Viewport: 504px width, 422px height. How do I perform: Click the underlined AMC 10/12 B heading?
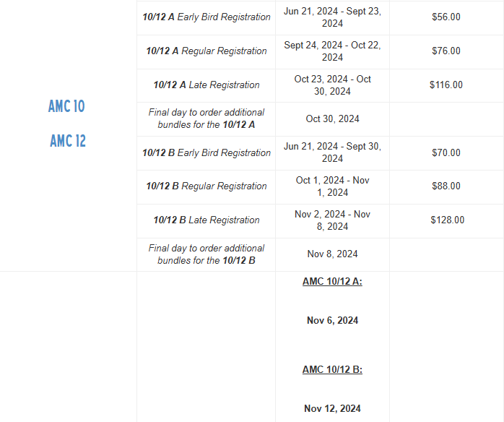[x=332, y=370]
